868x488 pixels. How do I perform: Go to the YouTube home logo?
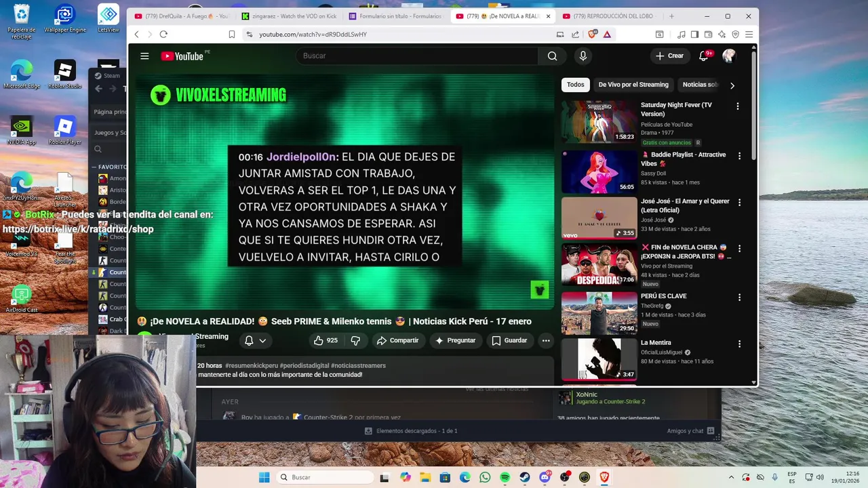click(182, 56)
